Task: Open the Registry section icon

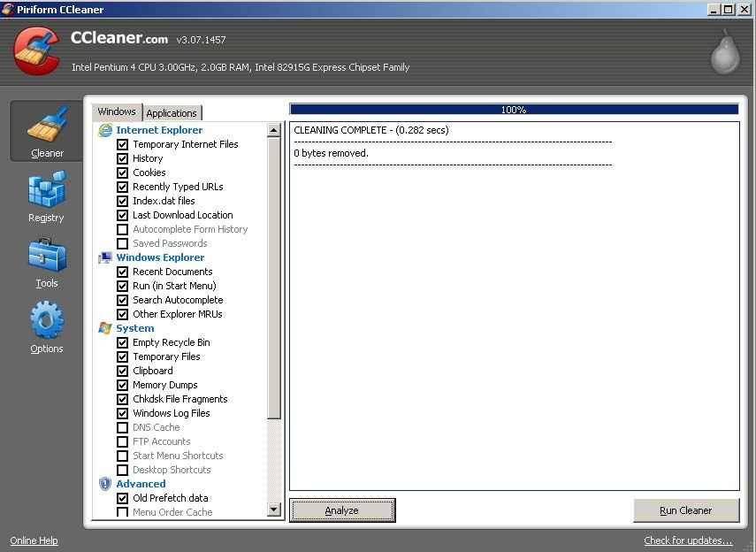Action: [47, 189]
